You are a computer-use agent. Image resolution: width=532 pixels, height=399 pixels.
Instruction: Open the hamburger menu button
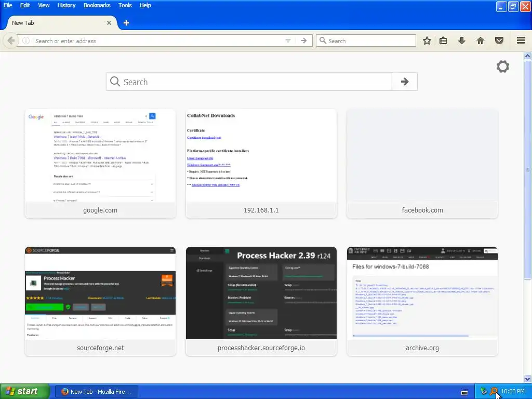tap(521, 41)
